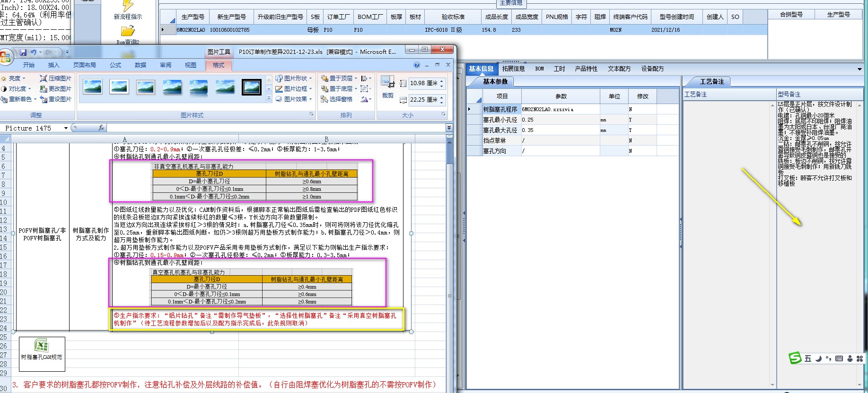Switch to BOM tab in main app
The image size is (868, 393).
(540, 69)
